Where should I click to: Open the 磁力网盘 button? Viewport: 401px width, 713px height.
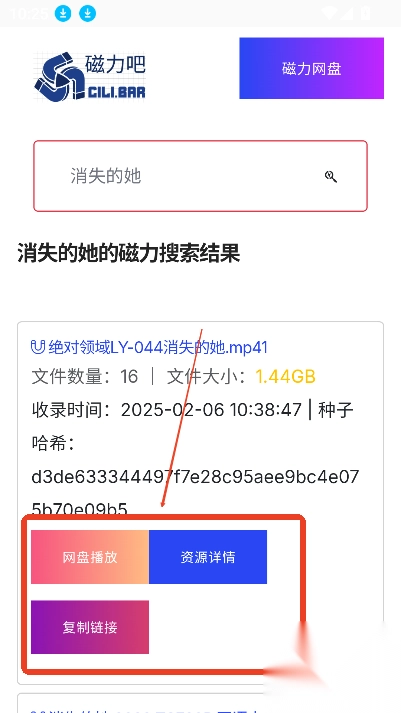(311, 68)
